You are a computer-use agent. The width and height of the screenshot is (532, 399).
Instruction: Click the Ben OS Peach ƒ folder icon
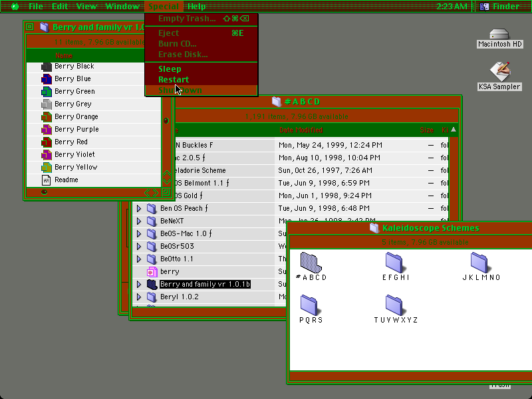pos(152,209)
